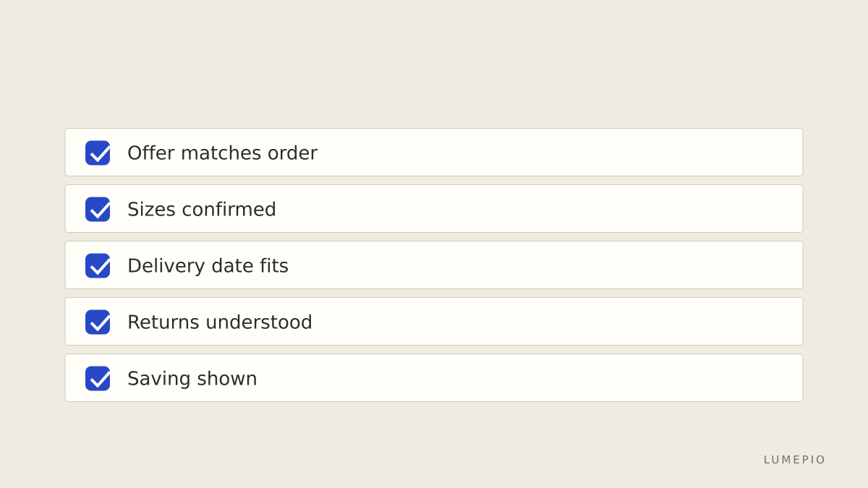
Task: Select the 'Returns understood' label text
Action: click(x=220, y=322)
